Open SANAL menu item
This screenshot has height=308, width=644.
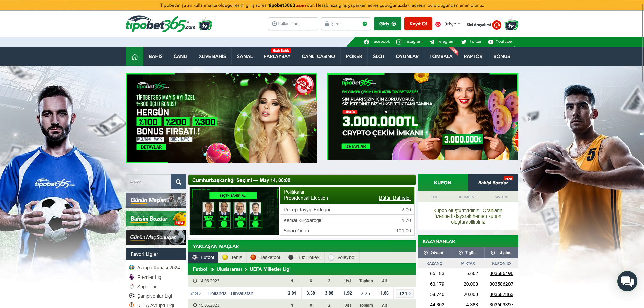click(x=245, y=56)
